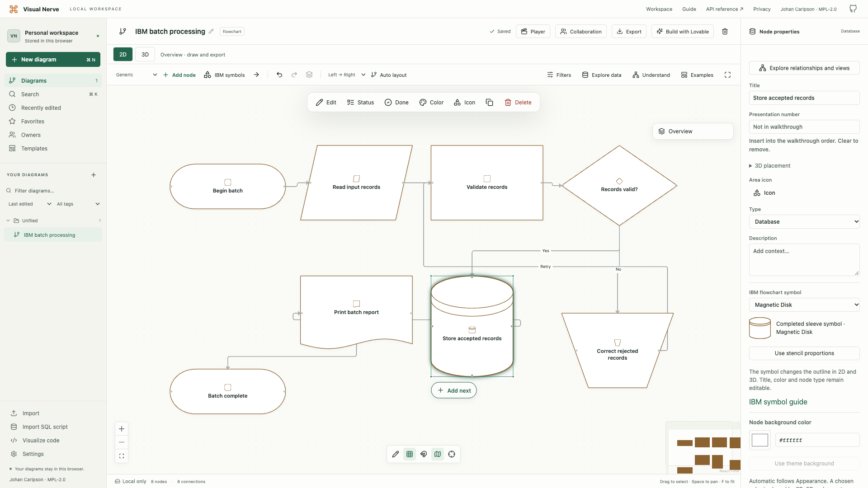Collapse the Unfiled folder
Image resolution: width=868 pixels, height=488 pixels.
point(8,221)
